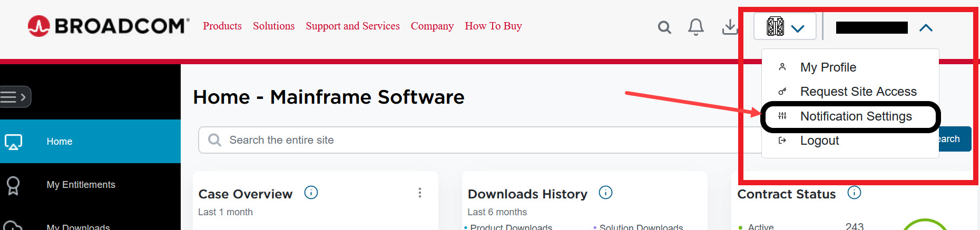The image size is (980, 230).
Task: Select Logout from the user menu
Action: pos(819,141)
